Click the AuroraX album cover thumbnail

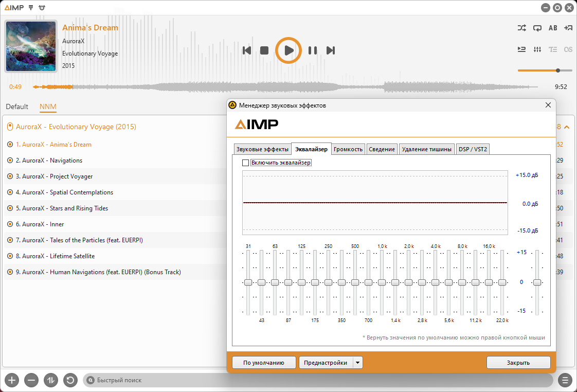coord(31,46)
